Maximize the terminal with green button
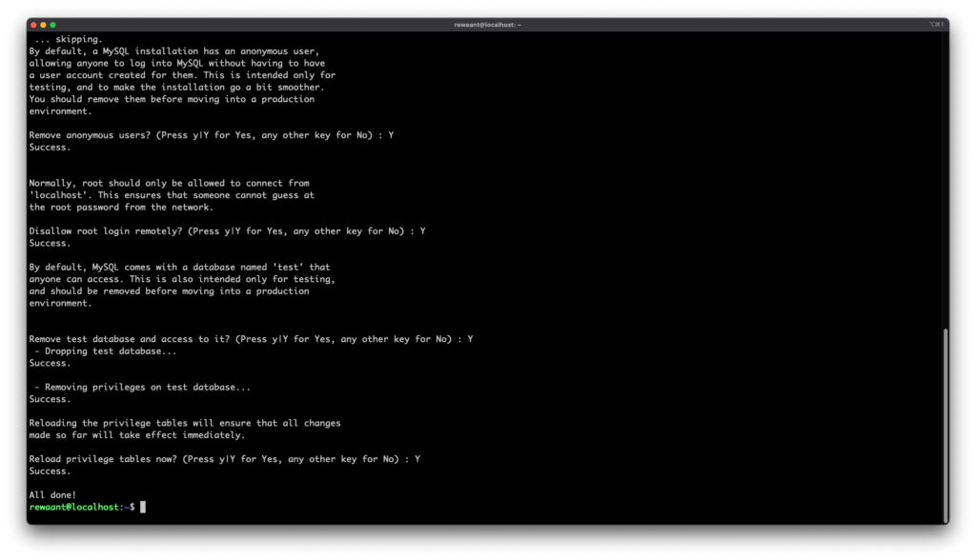 [53, 25]
